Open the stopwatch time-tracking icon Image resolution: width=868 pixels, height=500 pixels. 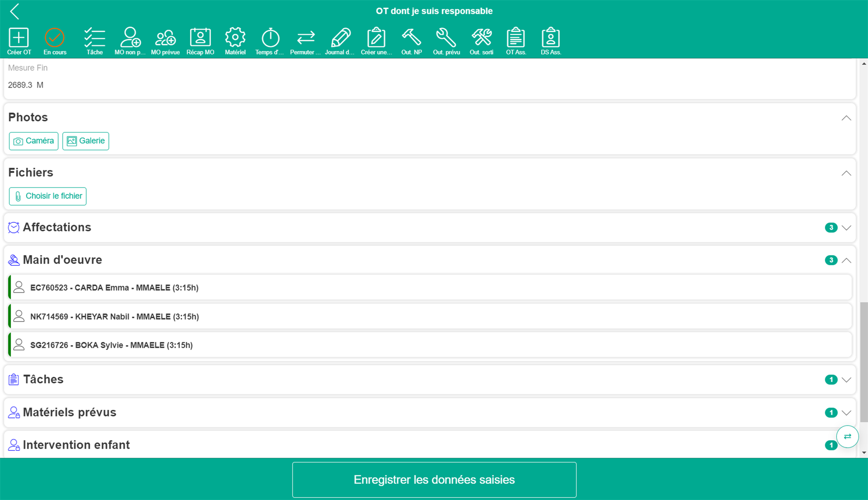click(x=270, y=38)
